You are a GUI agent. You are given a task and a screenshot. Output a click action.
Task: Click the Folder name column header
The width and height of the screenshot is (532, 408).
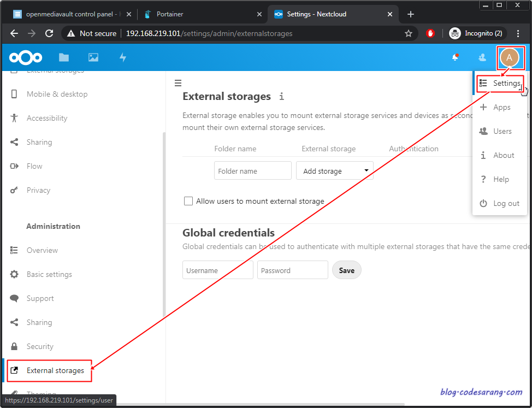coord(235,149)
